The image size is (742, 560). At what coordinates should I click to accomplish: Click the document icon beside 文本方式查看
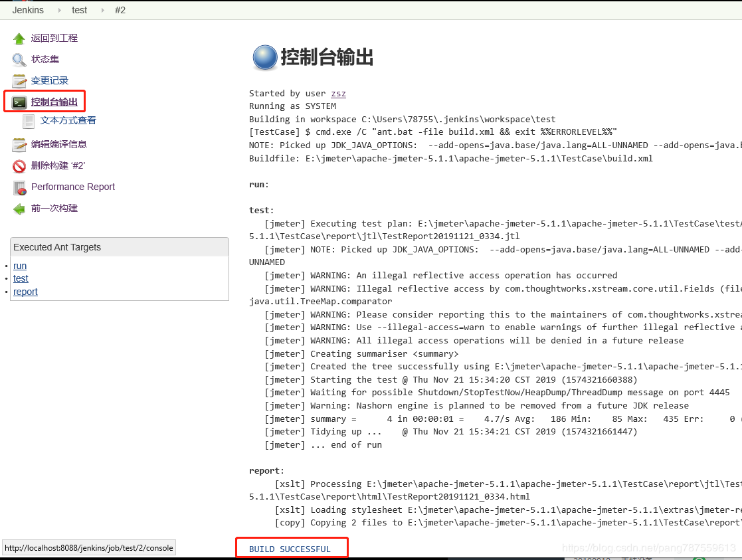29,121
